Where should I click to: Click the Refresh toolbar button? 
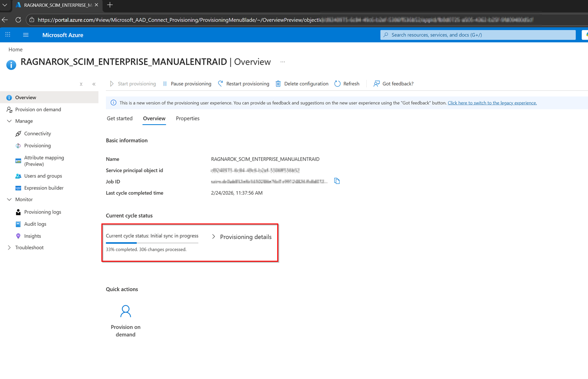(347, 84)
